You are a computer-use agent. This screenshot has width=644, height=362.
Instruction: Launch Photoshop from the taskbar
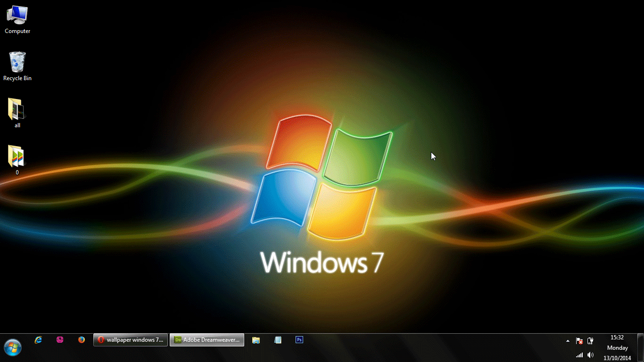pos(299,340)
